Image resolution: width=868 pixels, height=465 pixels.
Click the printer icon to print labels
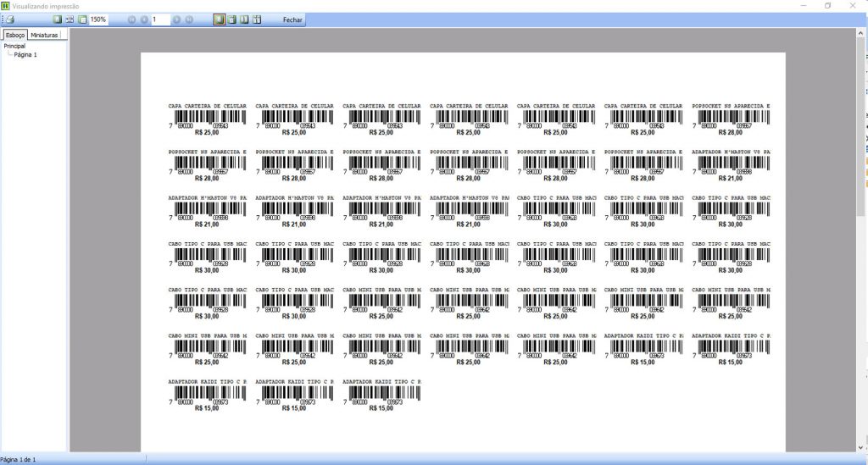pyautogui.click(x=11, y=19)
